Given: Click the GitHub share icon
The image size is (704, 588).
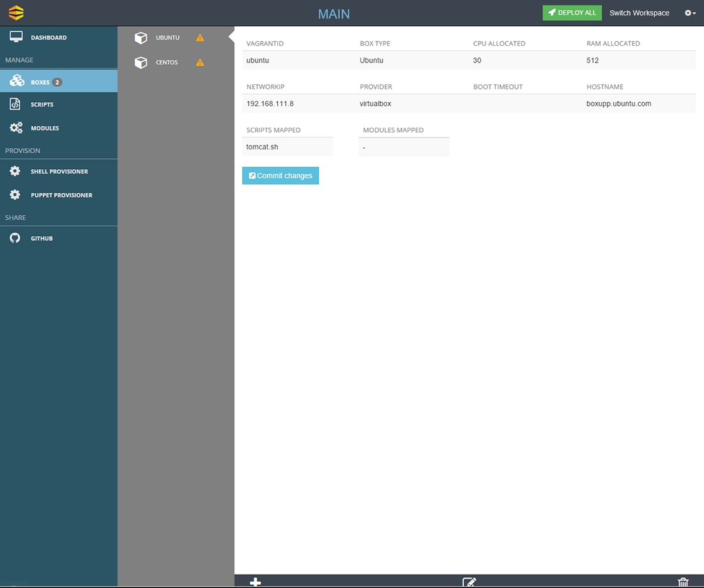Looking at the screenshot, I should point(15,237).
